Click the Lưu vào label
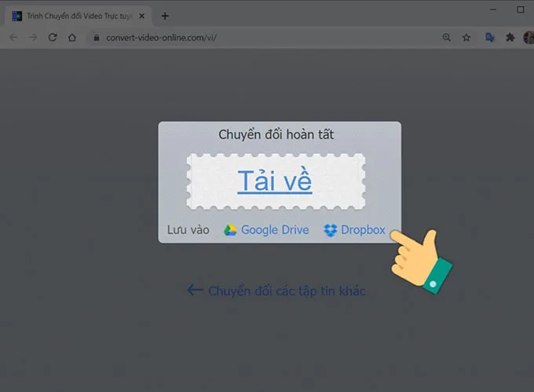 click(188, 230)
